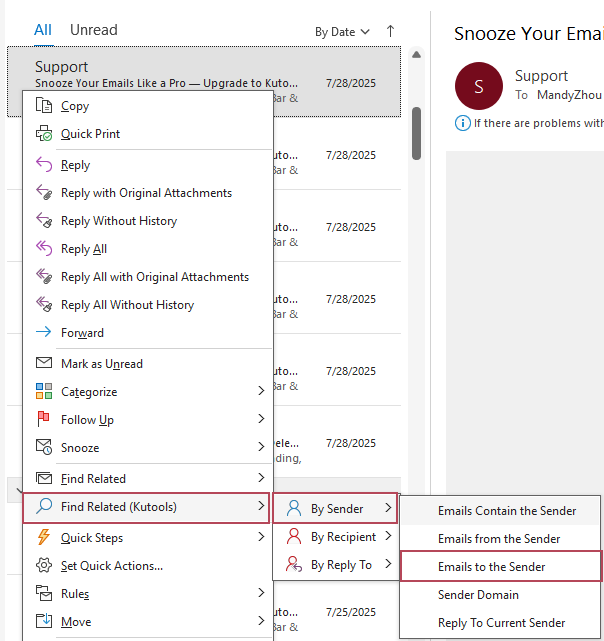The width and height of the screenshot is (604, 641).
Task: Expand the Rules submenu arrow
Action: point(261,593)
